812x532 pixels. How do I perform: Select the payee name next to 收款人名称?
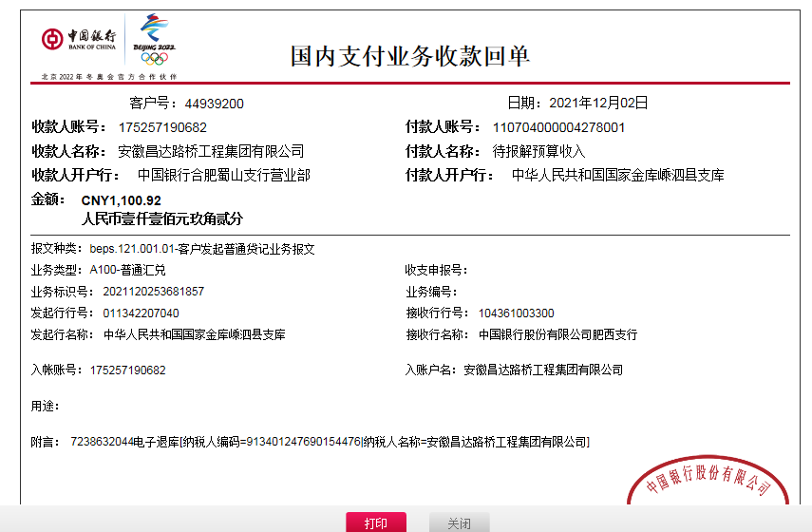210,151
